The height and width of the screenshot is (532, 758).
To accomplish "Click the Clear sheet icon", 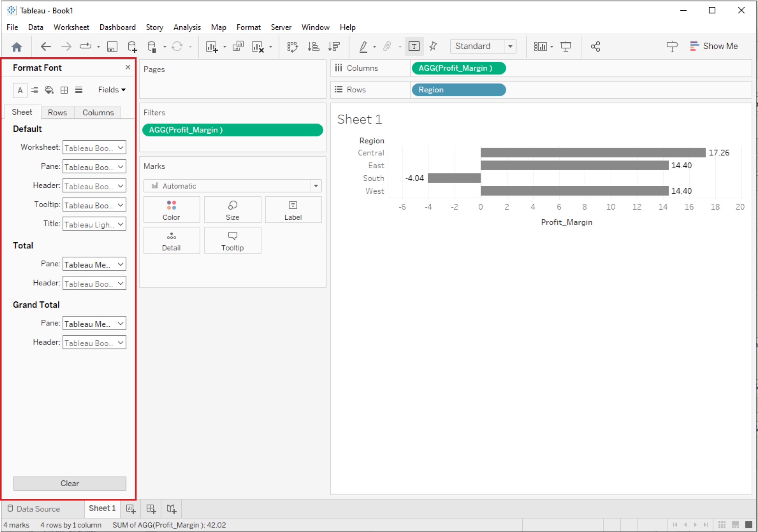I will [x=257, y=46].
